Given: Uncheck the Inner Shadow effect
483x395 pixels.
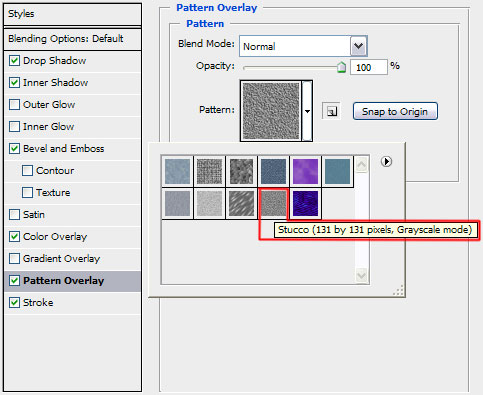Looking at the screenshot, I should tap(14, 83).
